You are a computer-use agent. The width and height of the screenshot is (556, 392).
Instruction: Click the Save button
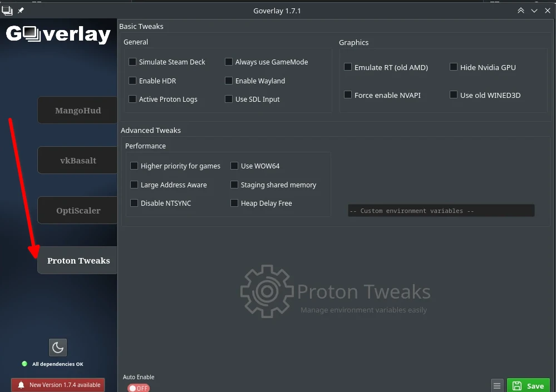click(x=528, y=386)
